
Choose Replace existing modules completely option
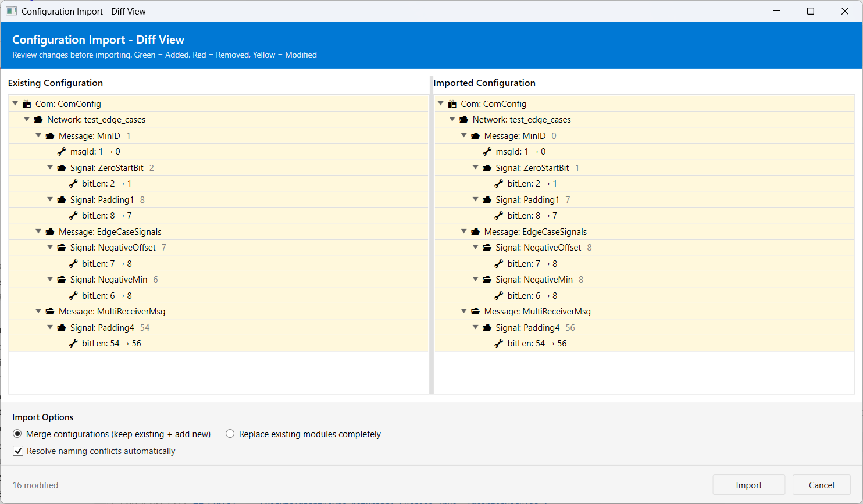coord(230,434)
